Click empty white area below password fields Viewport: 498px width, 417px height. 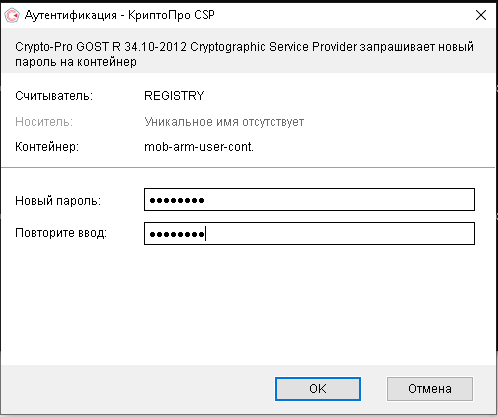[248, 303]
